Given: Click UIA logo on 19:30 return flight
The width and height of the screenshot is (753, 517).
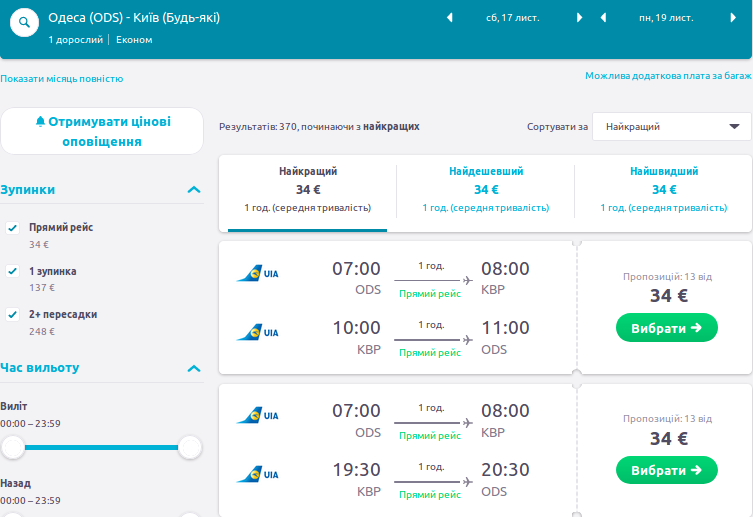Looking at the screenshot, I should (257, 474).
